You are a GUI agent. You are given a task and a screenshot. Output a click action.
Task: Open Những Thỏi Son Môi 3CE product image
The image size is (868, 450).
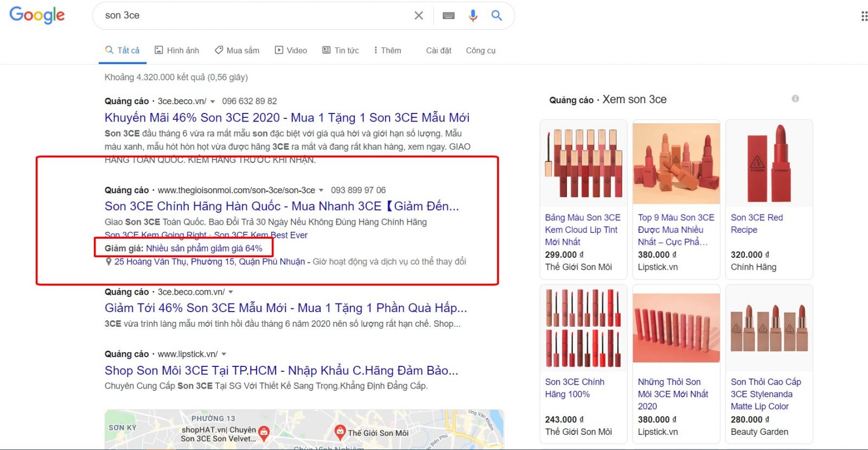click(x=676, y=328)
